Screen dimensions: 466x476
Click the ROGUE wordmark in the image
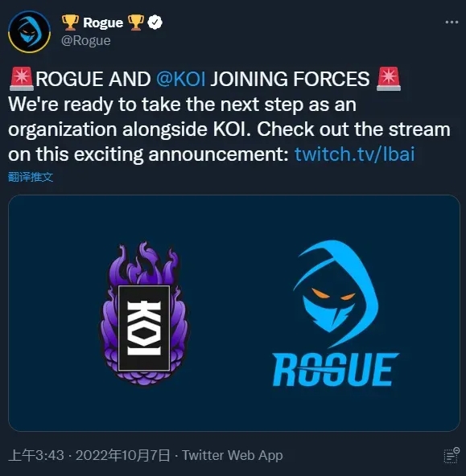336,369
